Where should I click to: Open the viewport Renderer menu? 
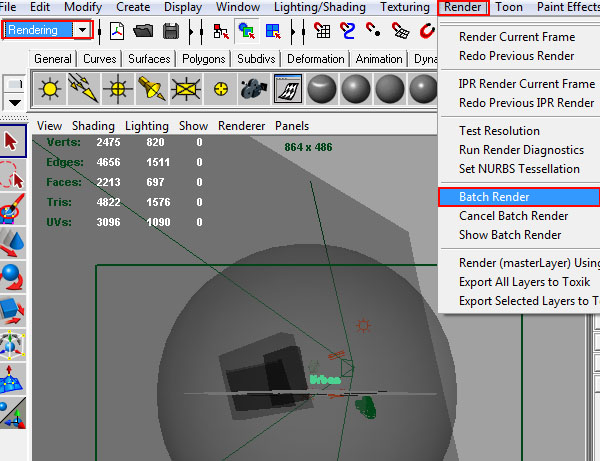click(x=241, y=126)
